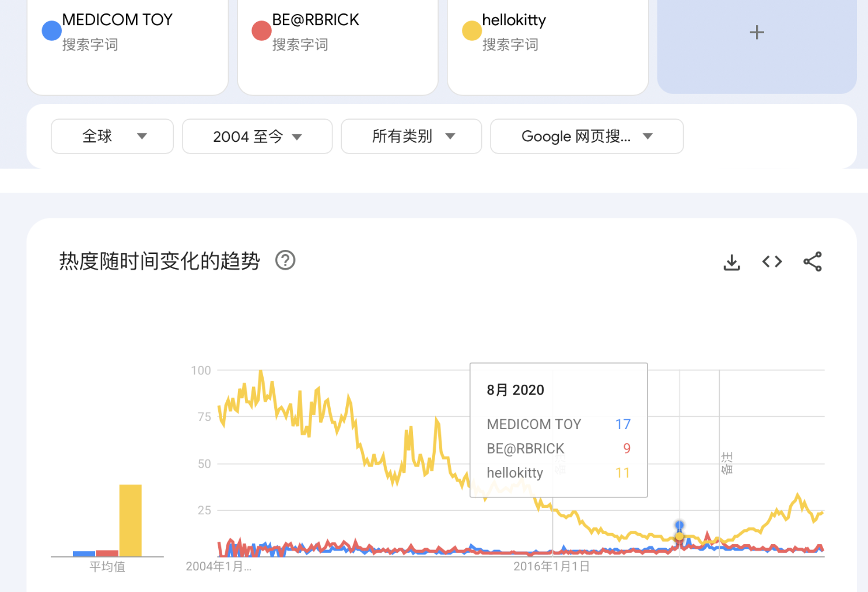
Task: Download the trend chart data
Action: click(731, 262)
